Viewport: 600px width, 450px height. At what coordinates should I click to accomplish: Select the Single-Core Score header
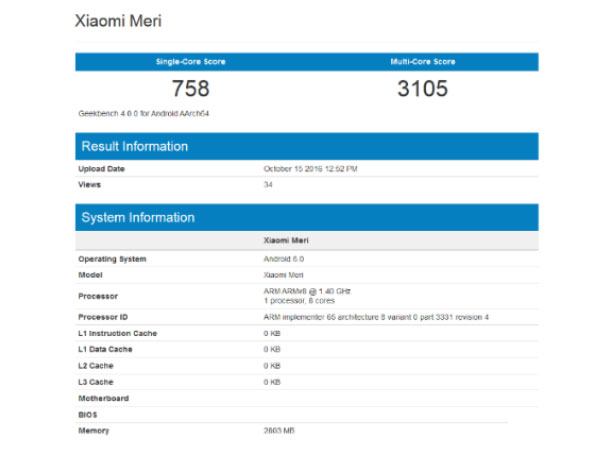point(191,62)
